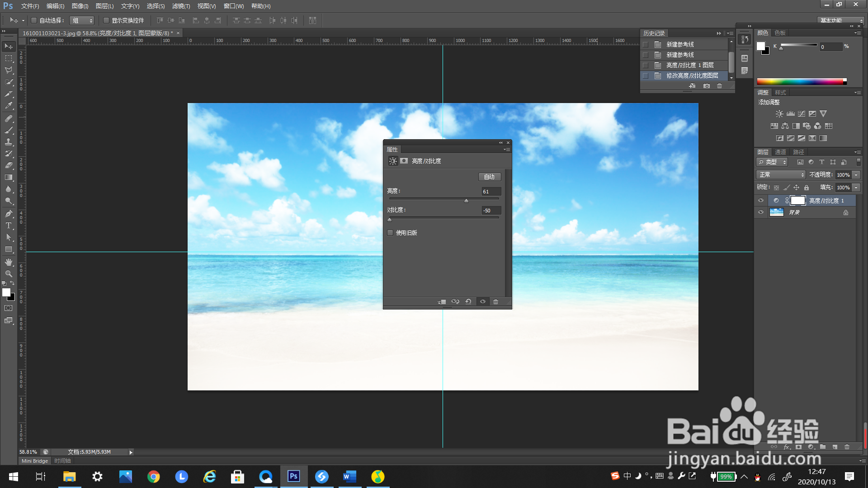The width and height of the screenshot is (868, 488).
Task: Select the Pen tool
Action: coord(8,214)
